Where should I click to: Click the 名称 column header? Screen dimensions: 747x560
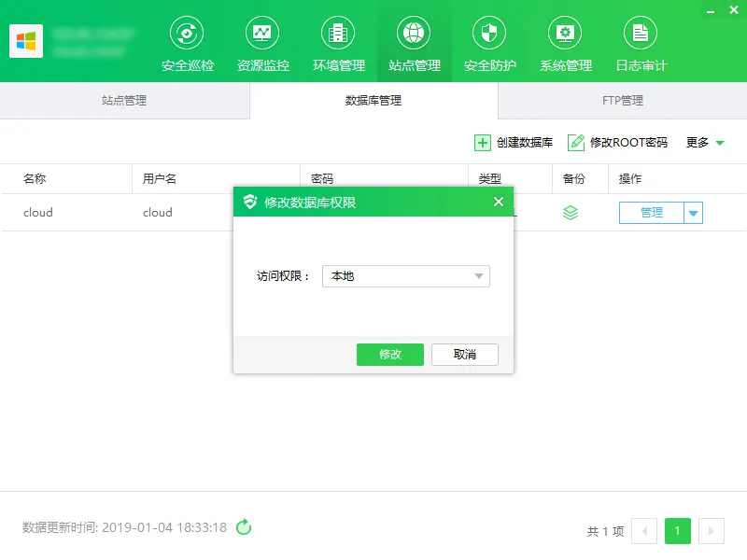click(x=35, y=179)
